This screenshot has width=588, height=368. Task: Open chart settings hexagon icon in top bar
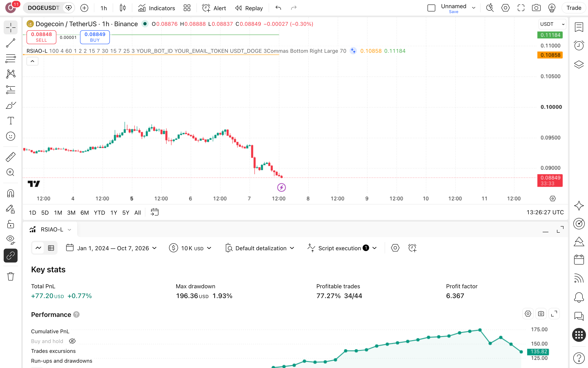(505, 8)
